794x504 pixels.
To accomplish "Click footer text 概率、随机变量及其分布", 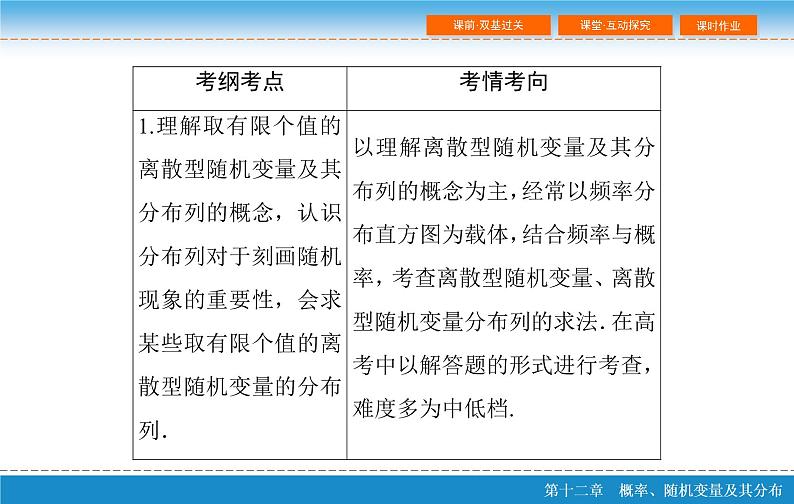I will tap(700, 490).
